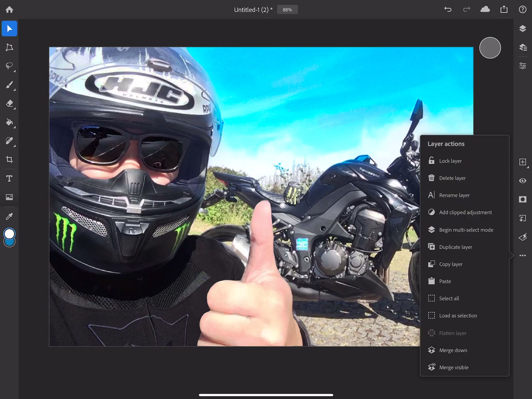The image size is (532, 399).
Task: Open the Place Photo tool
Action: 9,197
